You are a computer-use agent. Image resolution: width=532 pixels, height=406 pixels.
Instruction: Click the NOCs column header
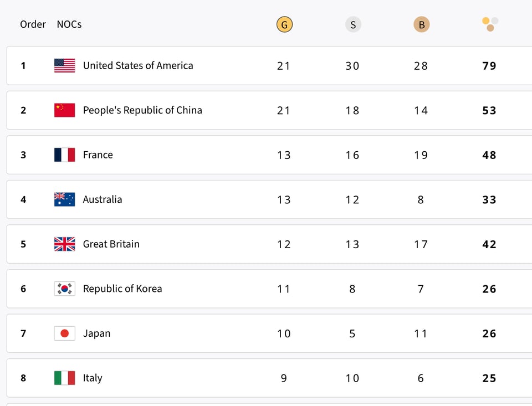69,24
